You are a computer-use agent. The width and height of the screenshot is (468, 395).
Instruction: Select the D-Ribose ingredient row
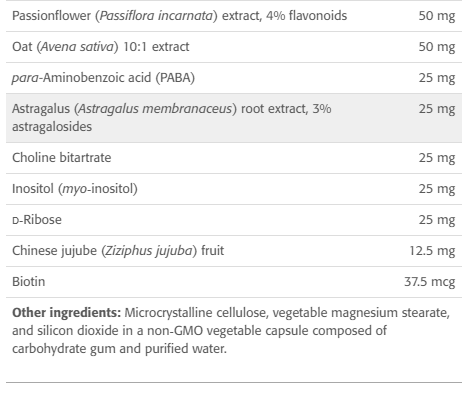click(234, 220)
